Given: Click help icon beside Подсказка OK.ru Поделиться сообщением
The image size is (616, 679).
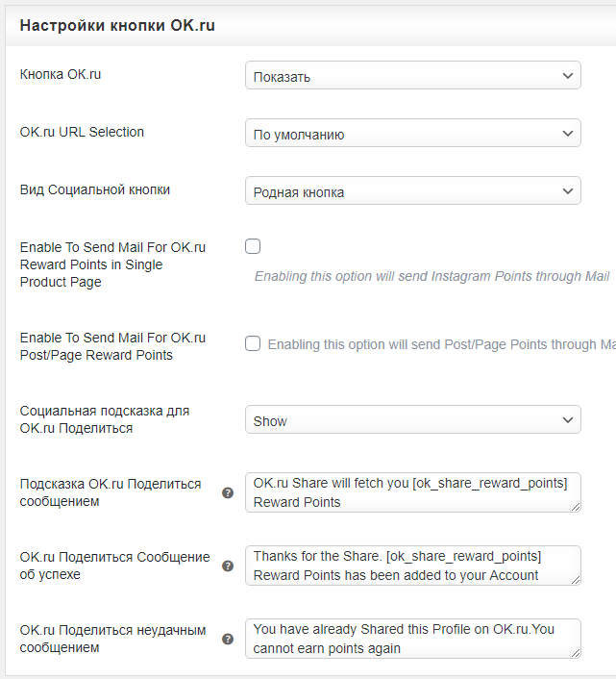Looking at the screenshot, I should (x=228, y=493).
